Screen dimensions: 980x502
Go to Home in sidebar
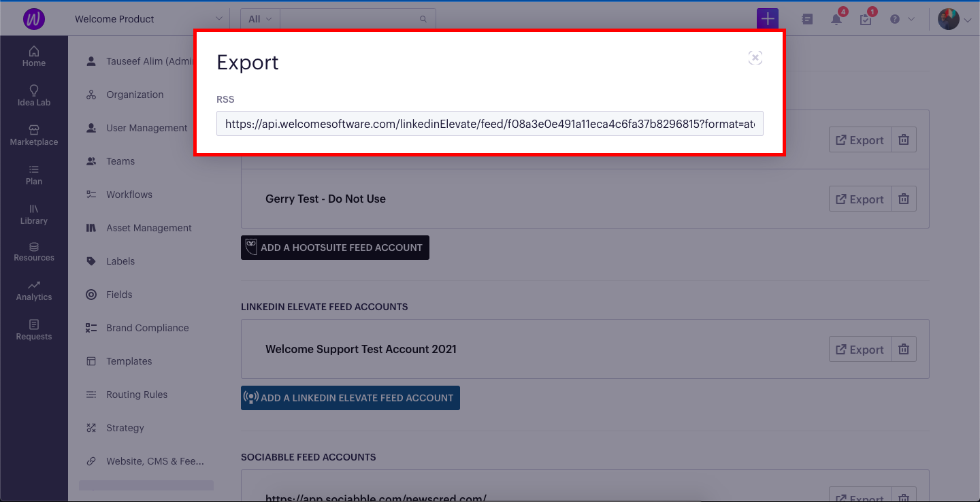pos(34,56)
